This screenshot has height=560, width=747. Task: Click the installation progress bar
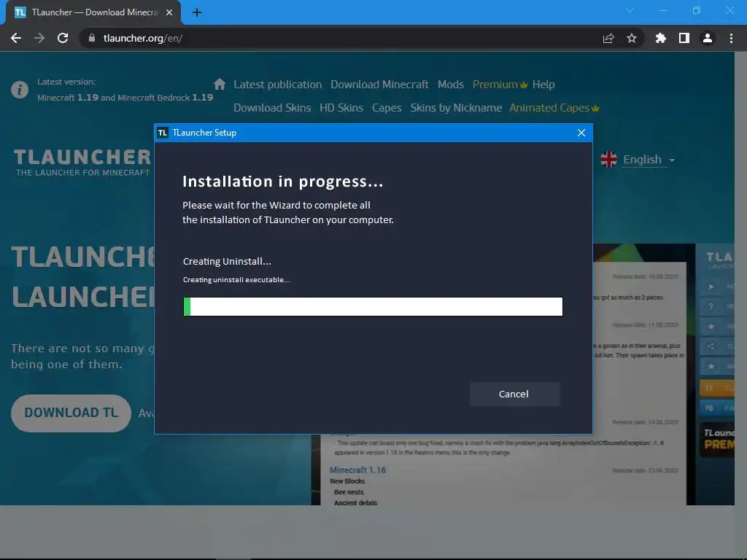pyautogui.click(x=373, y=306)
